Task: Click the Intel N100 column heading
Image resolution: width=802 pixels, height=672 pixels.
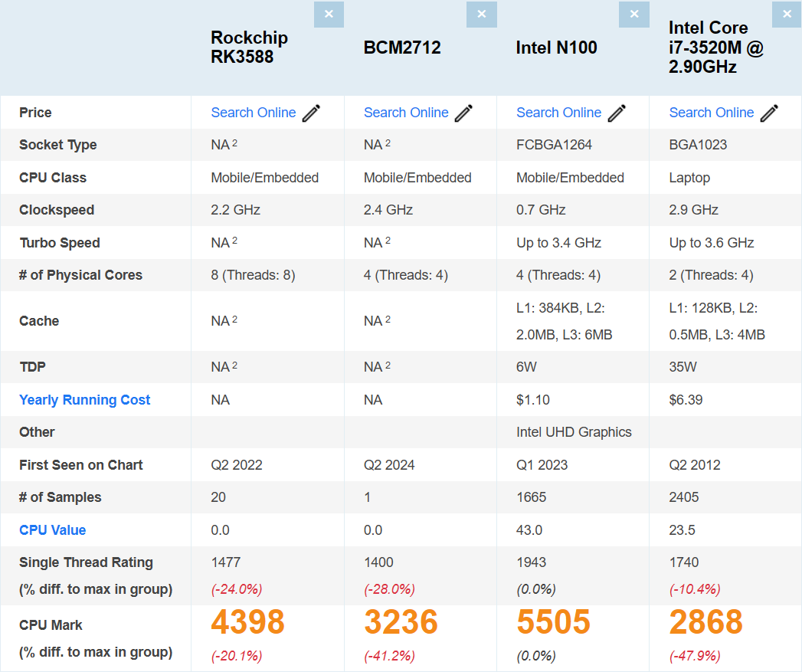Action: click(x=556, y=48)
